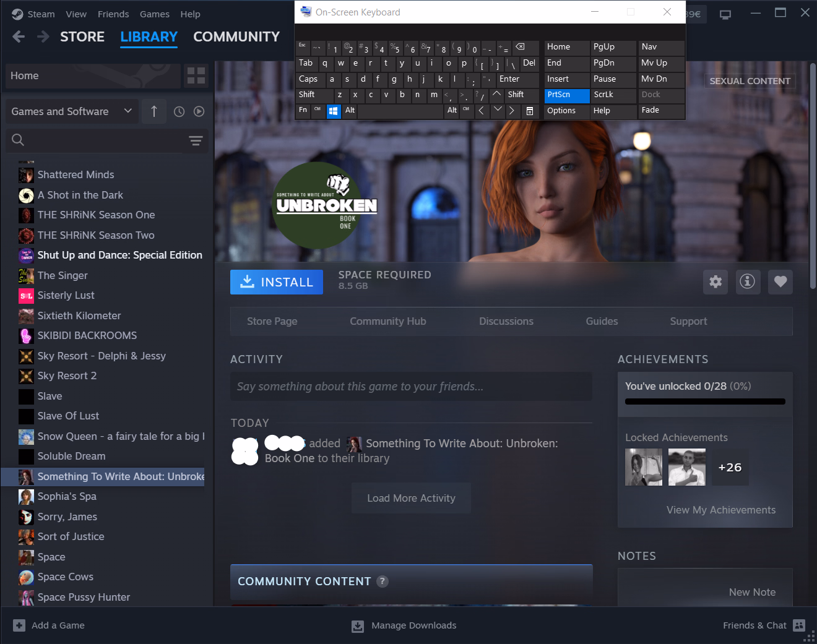This screenshot has height=644, width=817.
Task: Click Fade key on On-Screen Keyboard
Action: coord(662,111)
